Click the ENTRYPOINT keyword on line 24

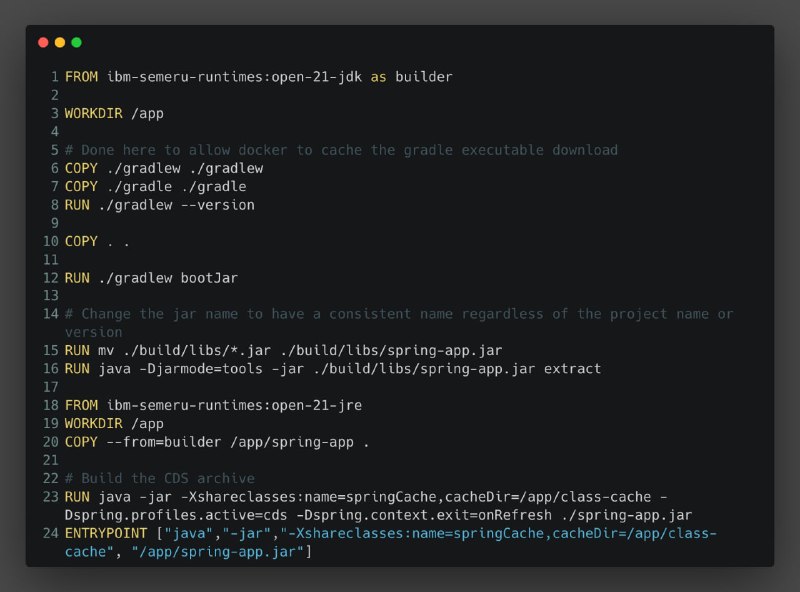(106, 533)
